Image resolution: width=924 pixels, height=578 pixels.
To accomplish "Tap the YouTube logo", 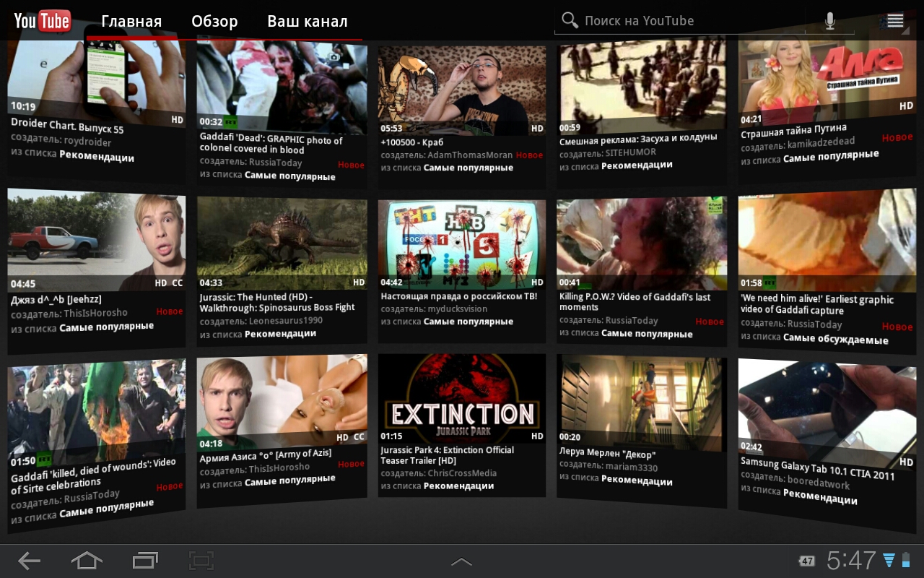I will pyautogui.click(x=42, y=21).
